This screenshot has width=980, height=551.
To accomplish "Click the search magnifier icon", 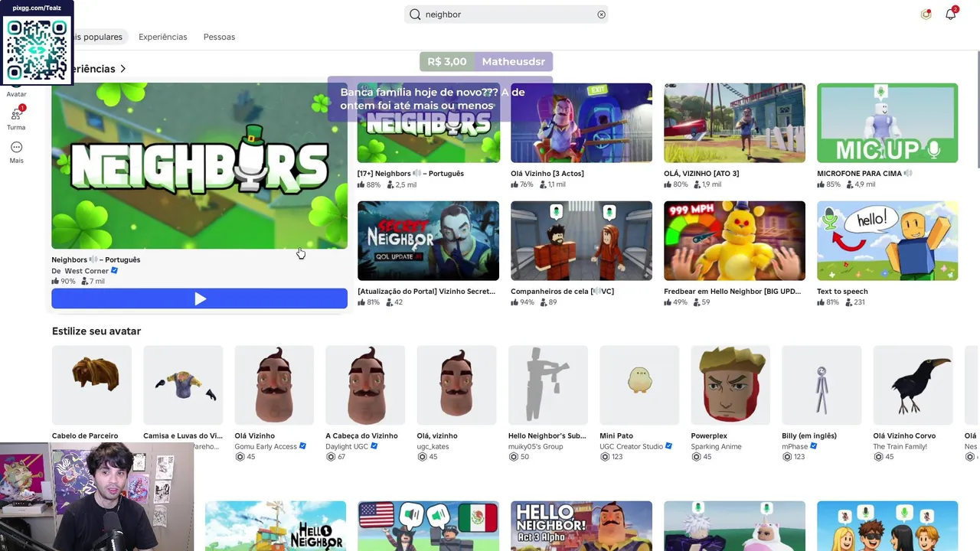I will (x=415, y=15).
